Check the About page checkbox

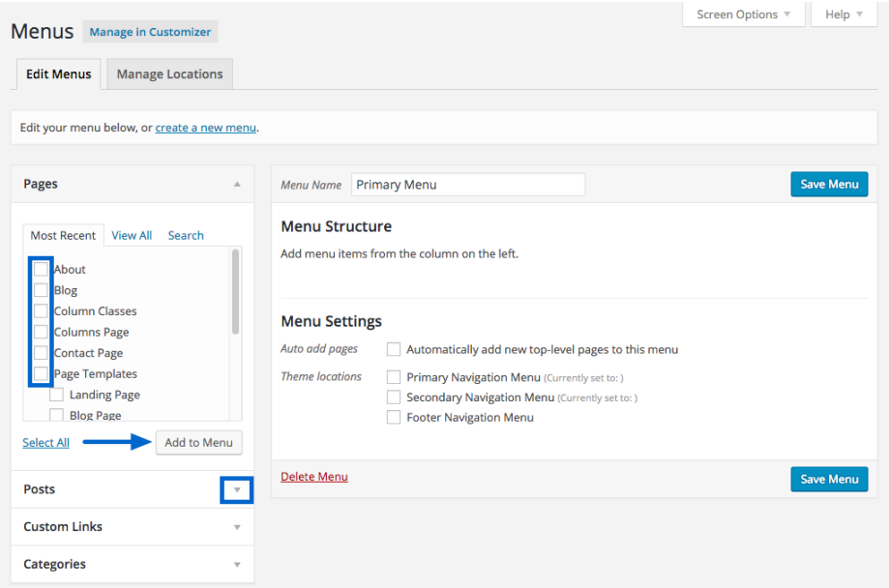41,269
